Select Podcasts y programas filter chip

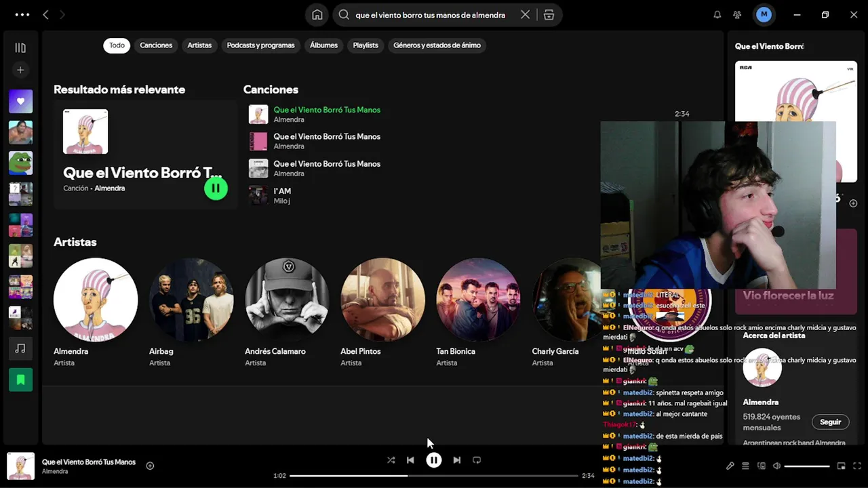click(260, 45)
